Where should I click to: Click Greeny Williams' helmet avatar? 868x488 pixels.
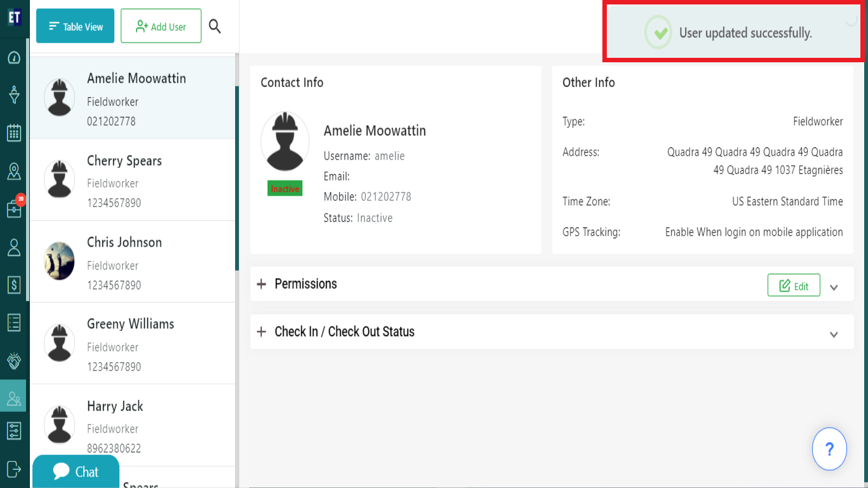(x=60, y=343)
